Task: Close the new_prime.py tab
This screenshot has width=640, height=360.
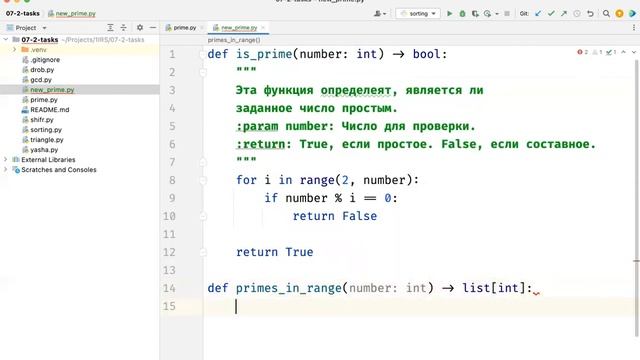Action: [263, 28]
